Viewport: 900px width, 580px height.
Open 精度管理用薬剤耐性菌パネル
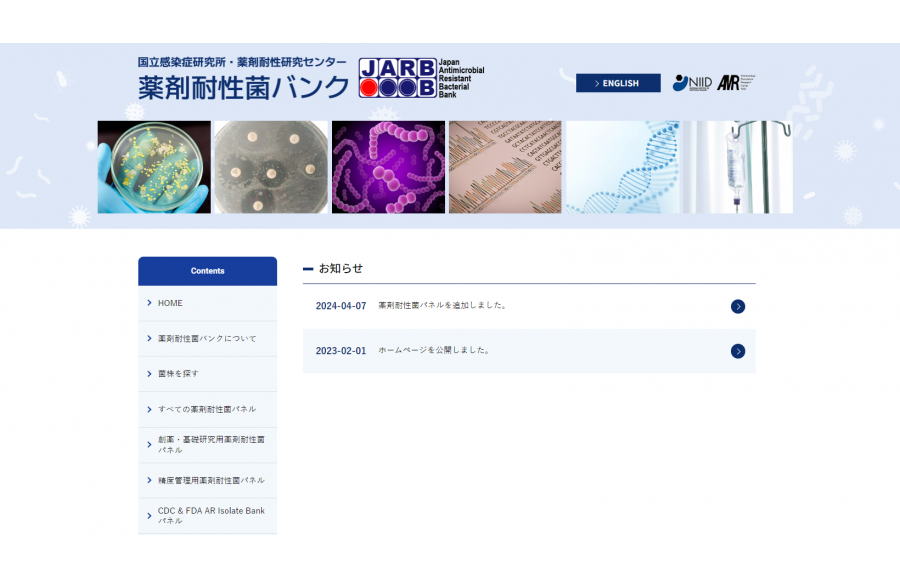207,481
